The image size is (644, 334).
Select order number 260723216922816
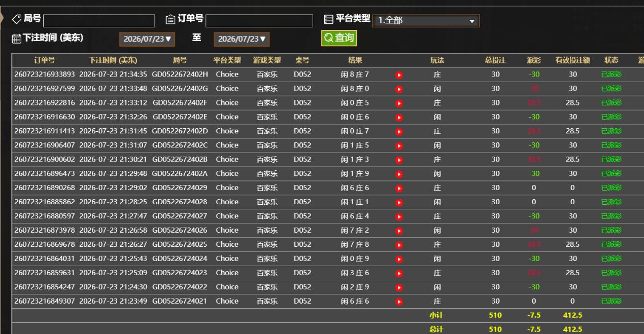45,103
